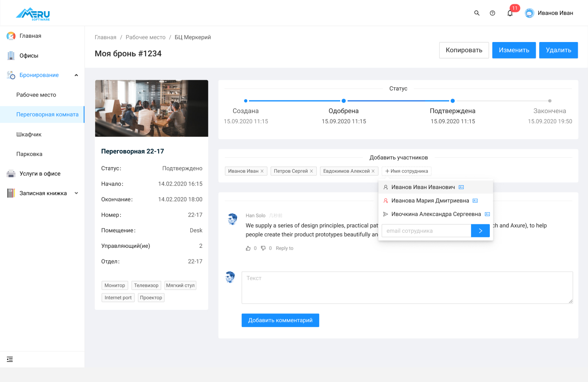Click the Записная книжка notebook icon
Viewport: 588px width, 382px height.
click(11, 193)
